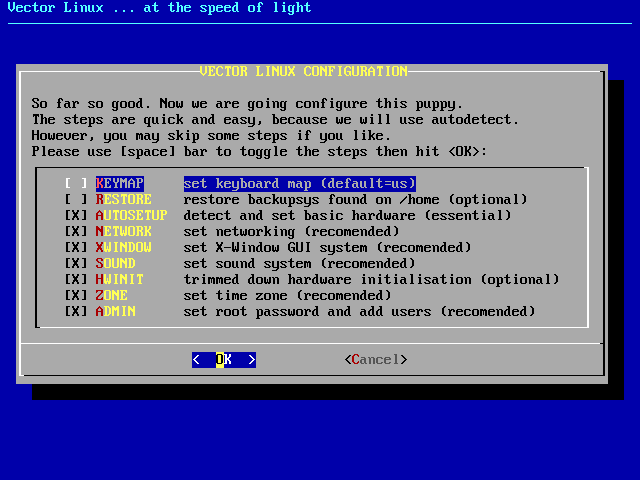Uncheck the HWINIT checkbox

click(x=76, y=280)
